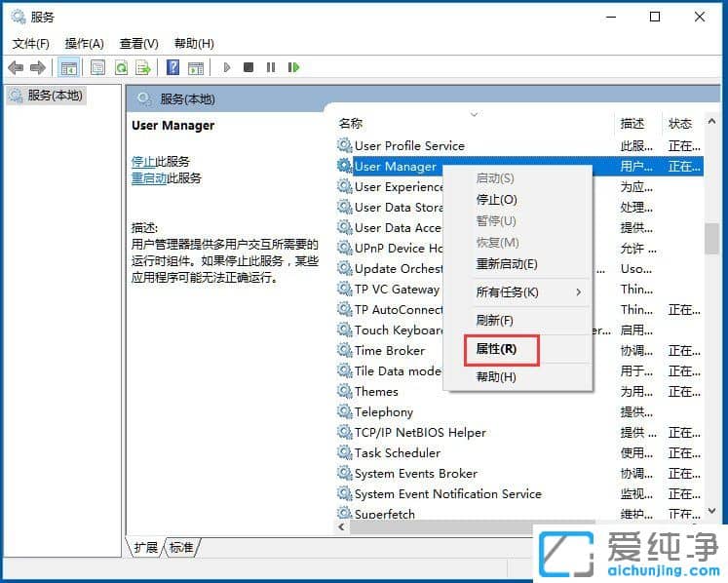Select the Task Scheduler row
This screenshot has height=583, width=728.
tap(519, 452)
